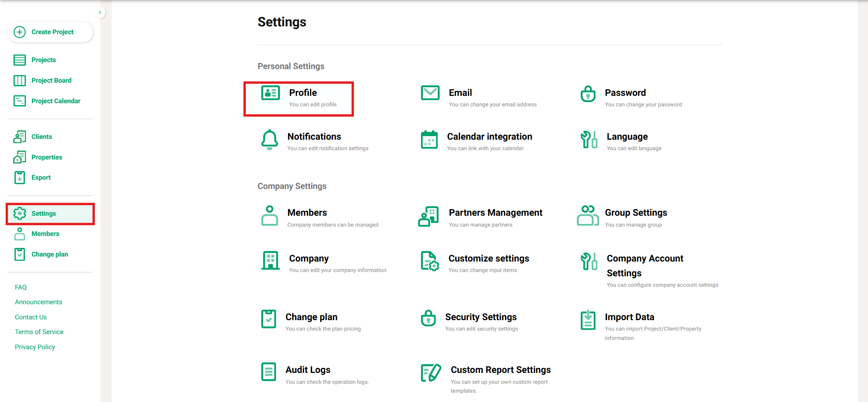Viewport: 868px width, 402px height.
Task: Click the Profile card icon
Action: coord(270,93)
